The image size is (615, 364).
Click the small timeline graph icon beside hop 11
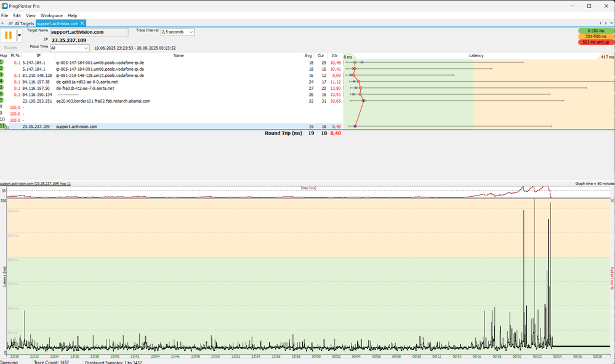[7, 127]
